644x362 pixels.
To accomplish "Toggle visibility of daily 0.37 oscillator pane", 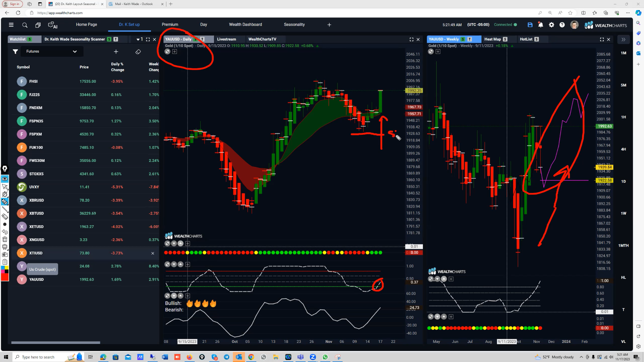I will coord(167,264).
